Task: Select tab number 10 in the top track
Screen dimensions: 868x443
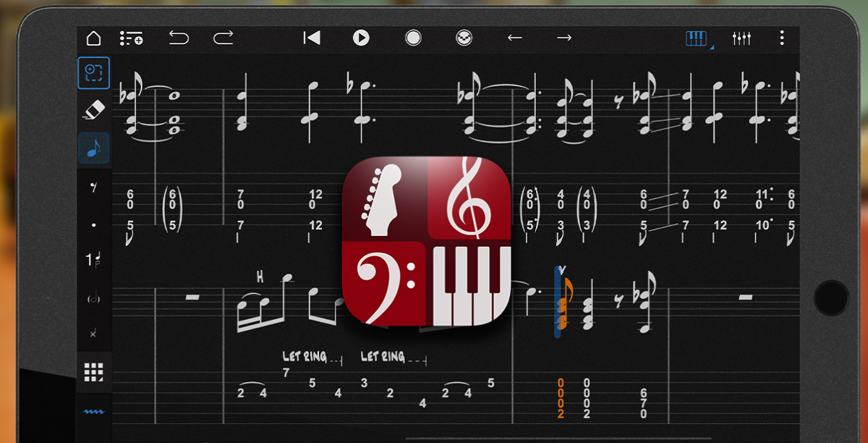Action: [761, 225]
